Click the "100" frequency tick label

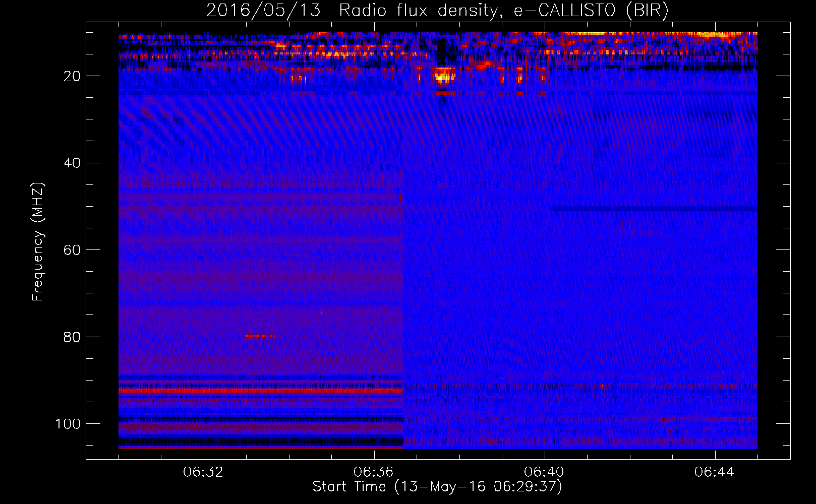tap(68, 424)
